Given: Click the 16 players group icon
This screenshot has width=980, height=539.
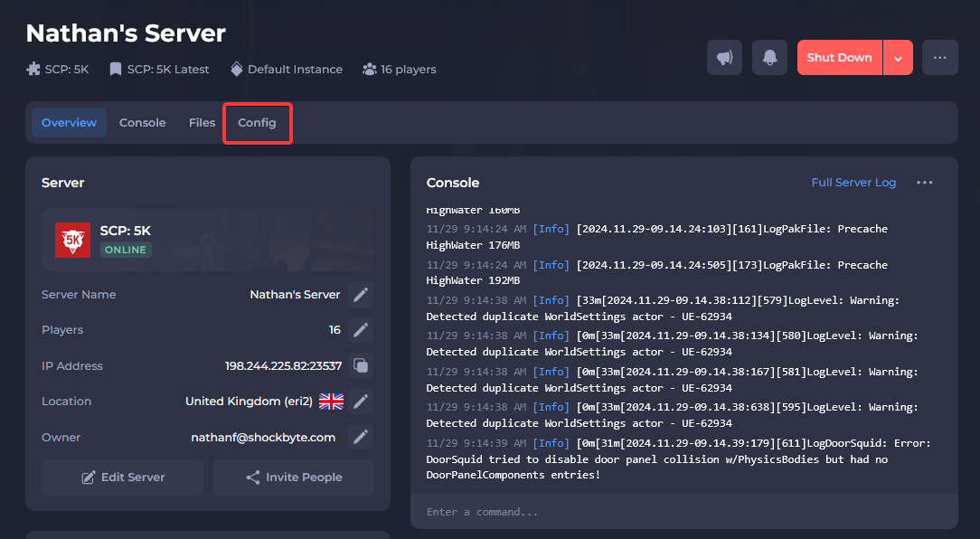Looking at the screenshot, I should (x=370, y=69).
